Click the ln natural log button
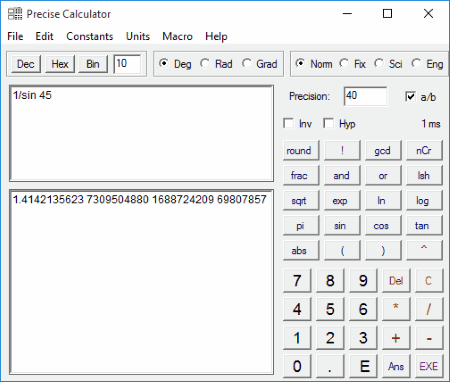The image size is (450, 382). (383, 200)
